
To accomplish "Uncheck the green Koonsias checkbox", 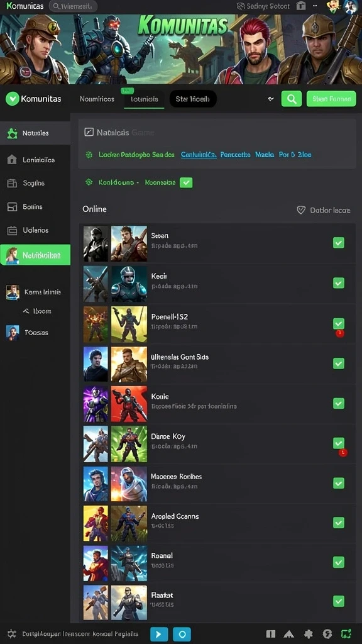I will pyautogui.click(x=186, y=182).
